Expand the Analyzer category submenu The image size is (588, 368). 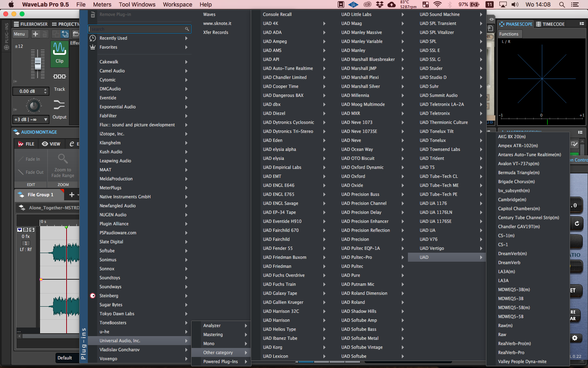(x=221, y=325)
